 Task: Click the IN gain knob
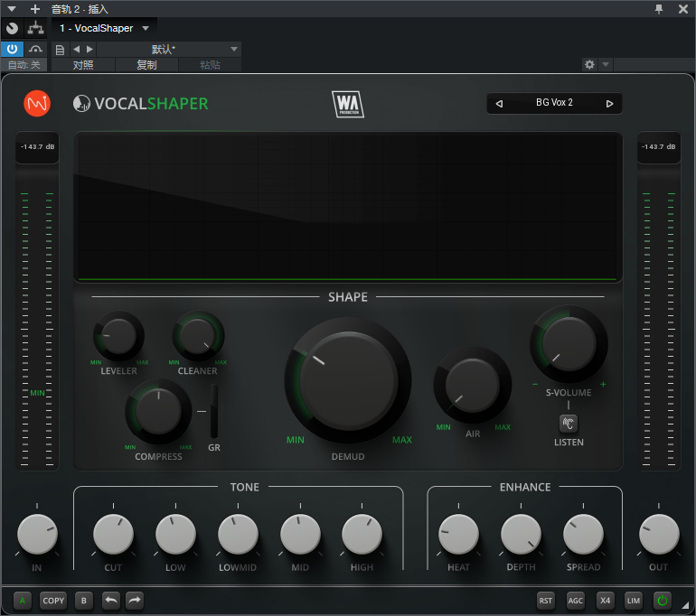tap(37, 534)
